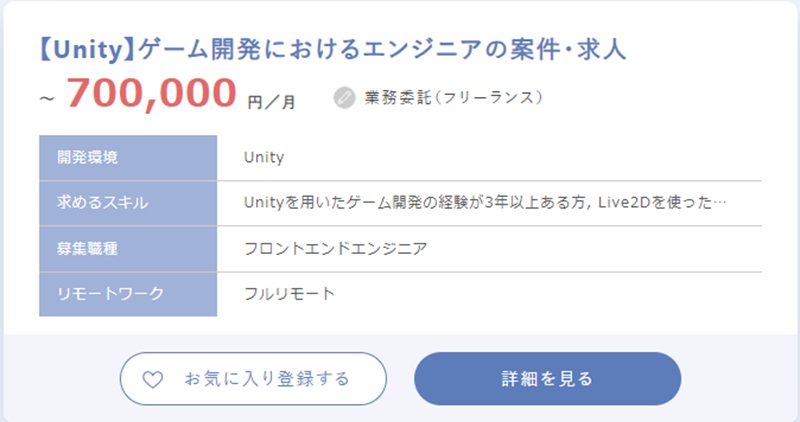
Task: Select the リモートワーク row header
Action: click(110, 294)
